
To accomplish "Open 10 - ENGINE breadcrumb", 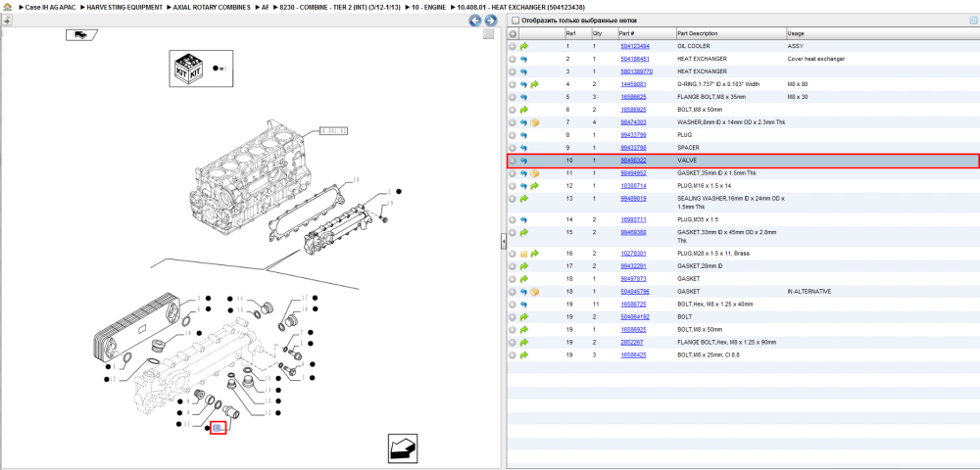I will [x=430, y=8].
